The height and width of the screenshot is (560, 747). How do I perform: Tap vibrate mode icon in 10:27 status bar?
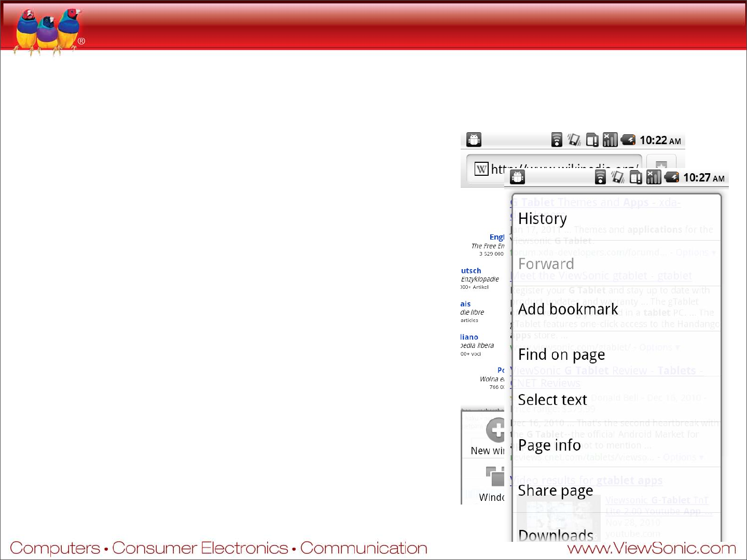(x=617, y=177)
